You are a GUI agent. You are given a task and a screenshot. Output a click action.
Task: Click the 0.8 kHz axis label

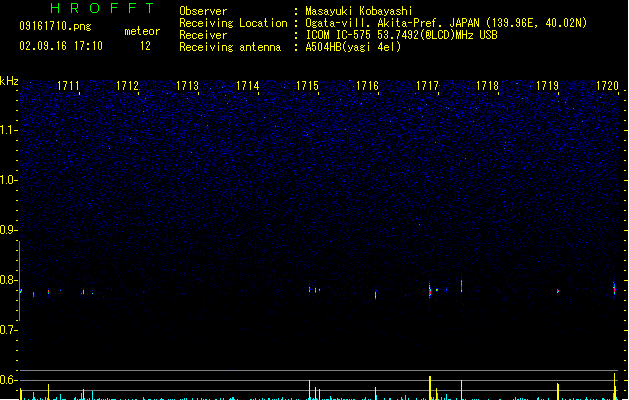[8, 280]
